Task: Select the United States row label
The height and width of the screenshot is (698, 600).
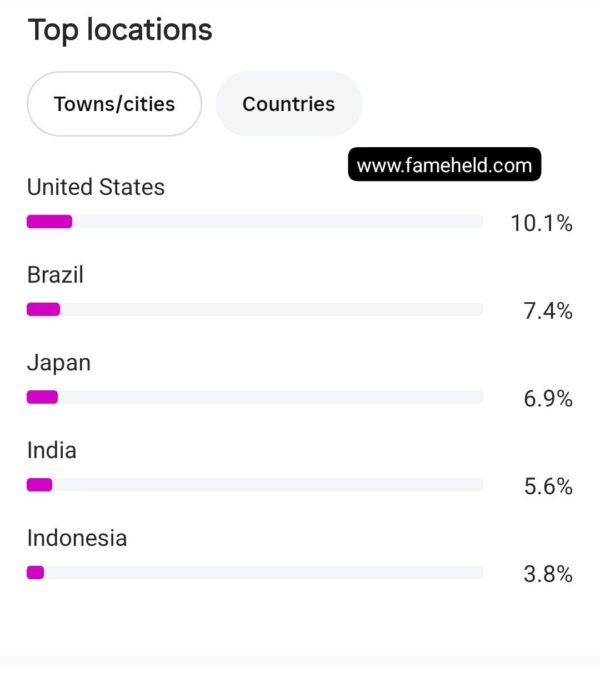Action: click(x=96, y=187)
